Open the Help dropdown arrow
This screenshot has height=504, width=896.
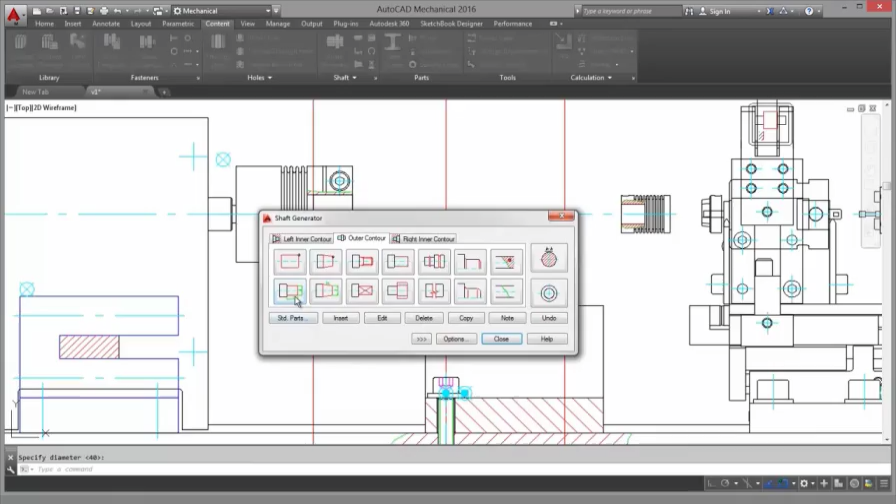(x=818, y=11)
